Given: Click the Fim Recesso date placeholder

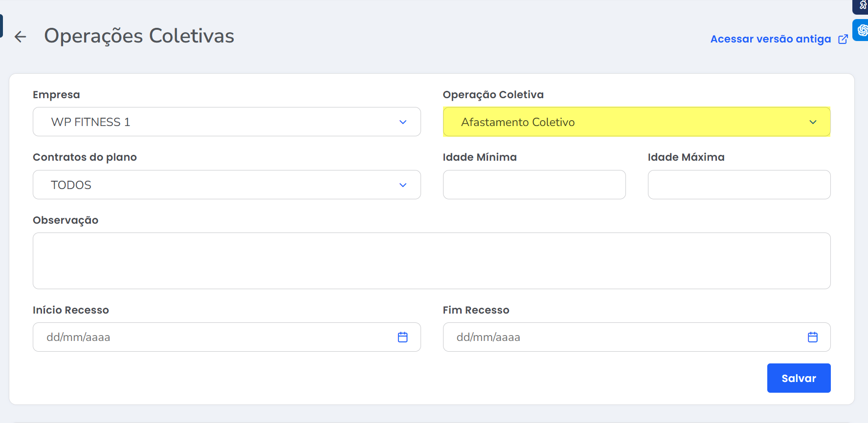Looking at the screenshot, I should click(488, 337).
